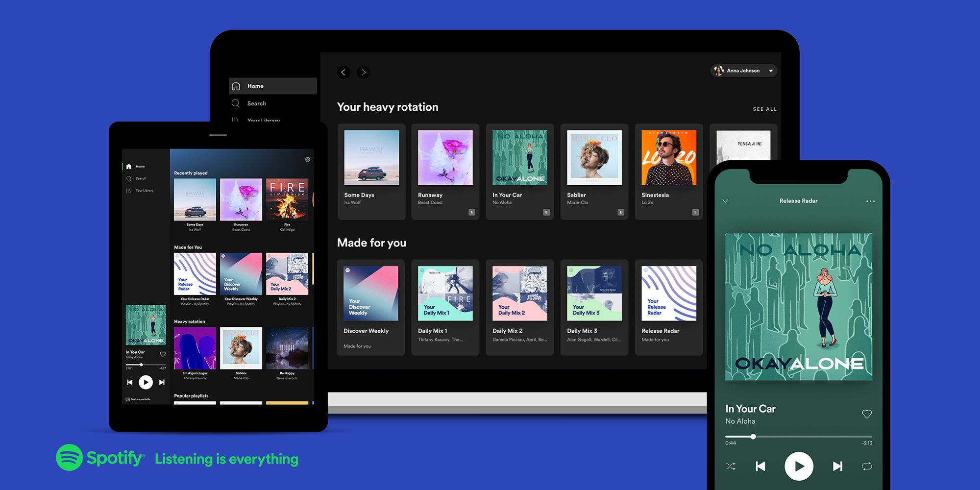Select the Home icon in the tablet sidebar

(128, 166)
